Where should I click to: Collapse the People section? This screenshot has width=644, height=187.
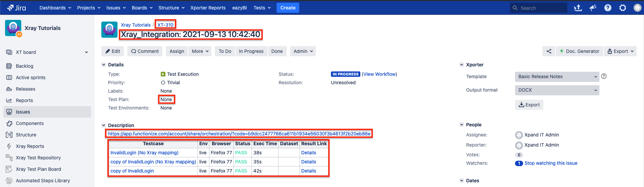pos(462,125)
